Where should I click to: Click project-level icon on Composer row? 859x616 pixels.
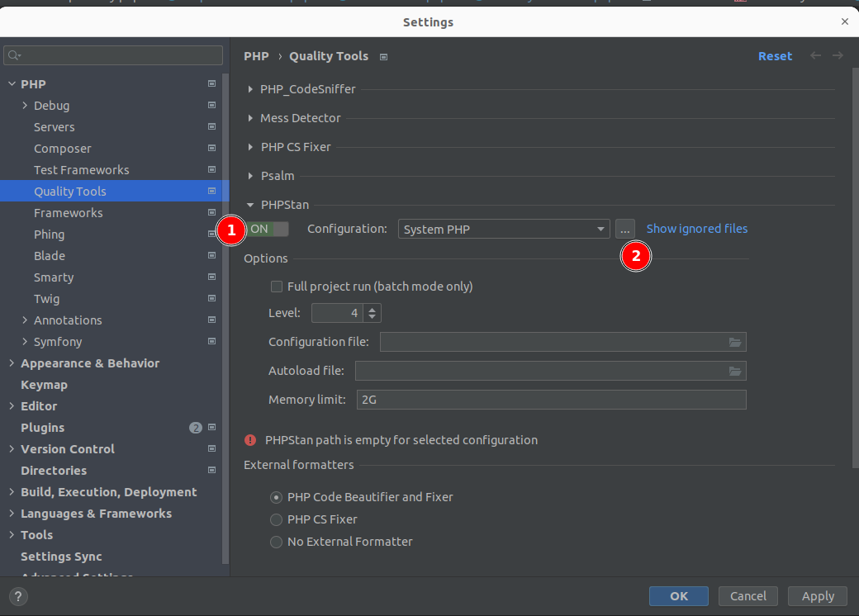pyautogui.click(x=211, y=148)
